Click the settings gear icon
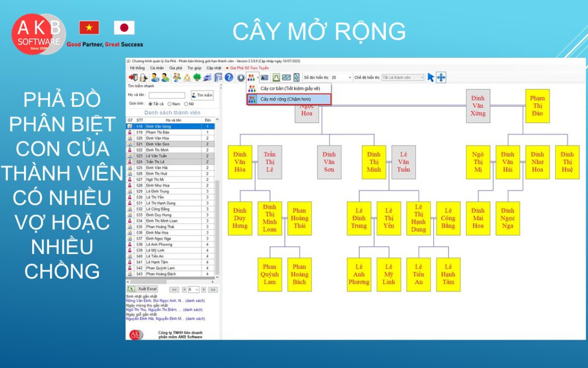 [x=241, y=77]
